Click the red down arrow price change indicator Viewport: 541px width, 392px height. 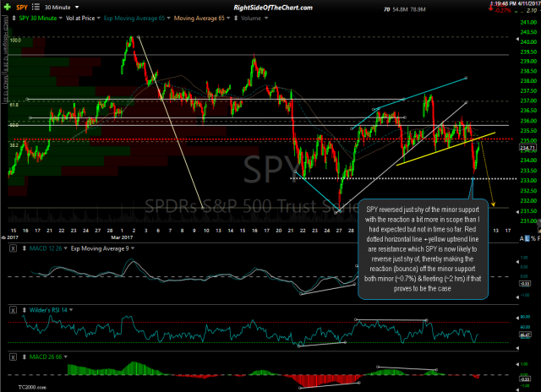click(x=490, y=8)
